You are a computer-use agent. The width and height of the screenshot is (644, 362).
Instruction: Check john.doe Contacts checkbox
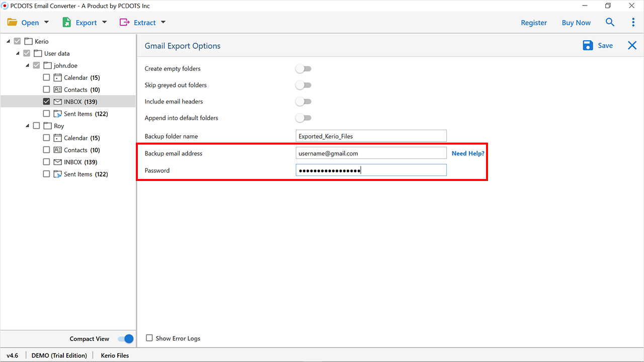[x=46, y=89]
